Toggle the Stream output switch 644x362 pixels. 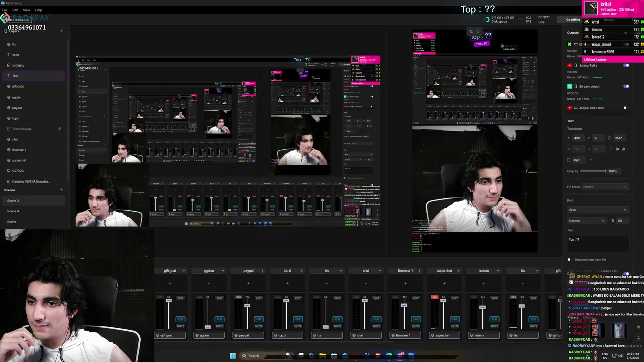point(626,86)
